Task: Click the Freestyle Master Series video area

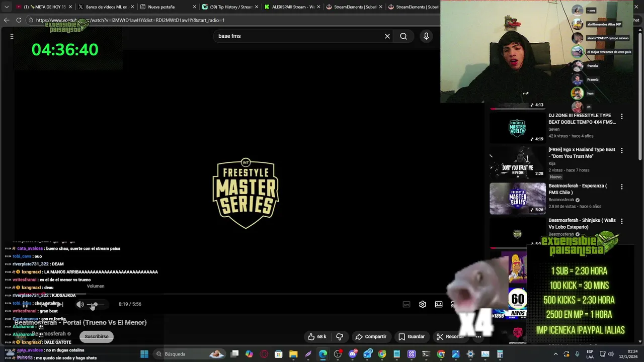Action: 246,194
